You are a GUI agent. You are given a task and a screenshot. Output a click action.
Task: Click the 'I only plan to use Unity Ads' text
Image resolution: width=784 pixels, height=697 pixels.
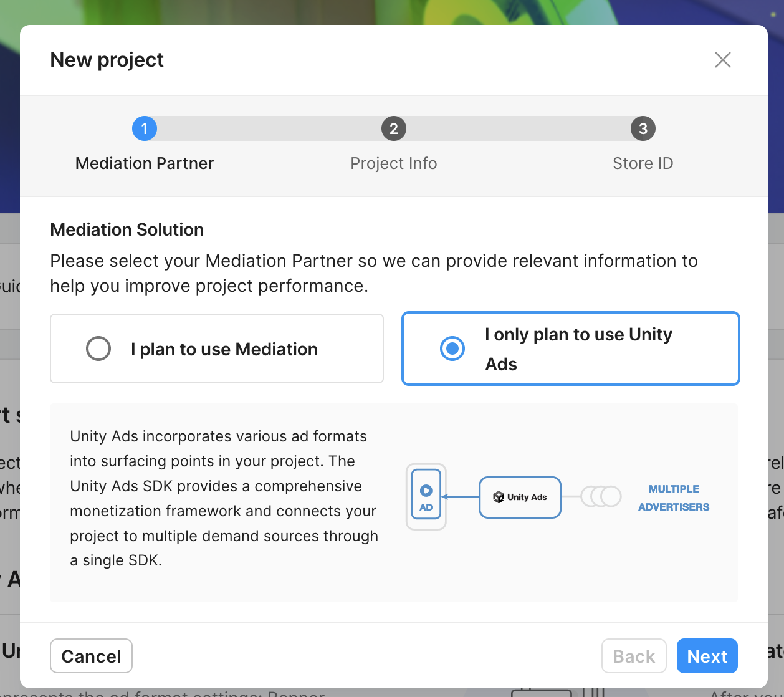[579, 349]
